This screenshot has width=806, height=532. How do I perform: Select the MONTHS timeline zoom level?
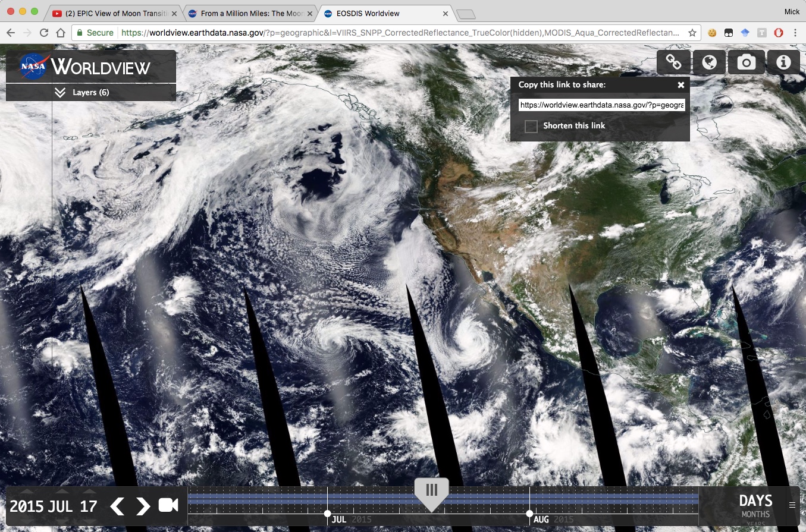(755, 514)
